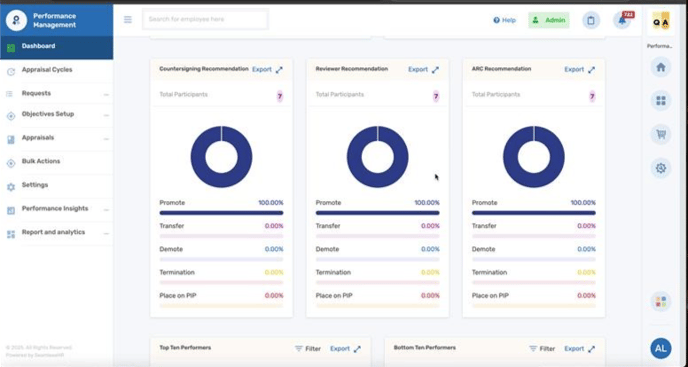The height and width of the screenshot is (367, 688).
Task: Expand the Countersigning Recommendation card fullscreen
Action: (x=279, y=70)
